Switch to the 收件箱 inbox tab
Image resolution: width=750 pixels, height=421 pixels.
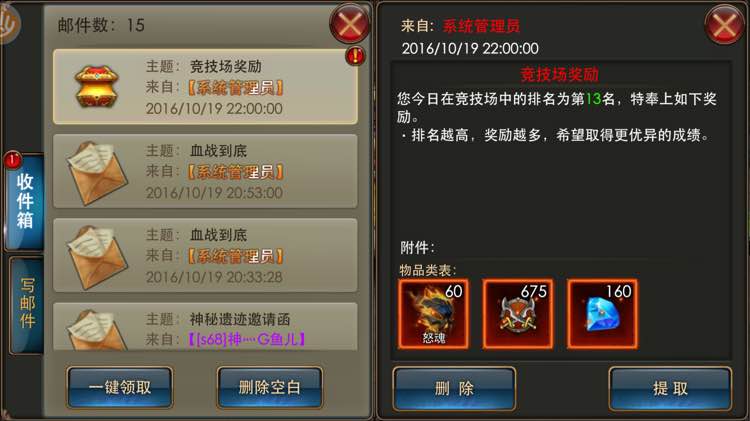click(25, 201)
